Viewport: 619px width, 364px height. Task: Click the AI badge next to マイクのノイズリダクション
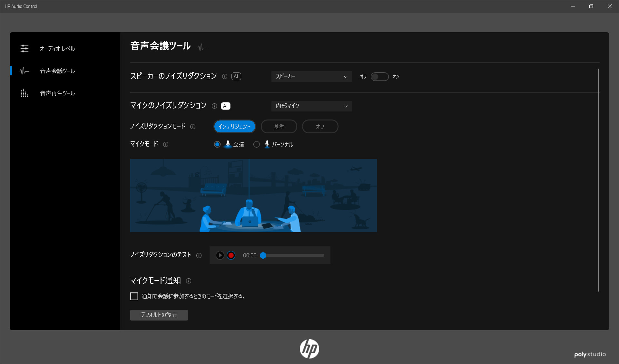point(225,106)
